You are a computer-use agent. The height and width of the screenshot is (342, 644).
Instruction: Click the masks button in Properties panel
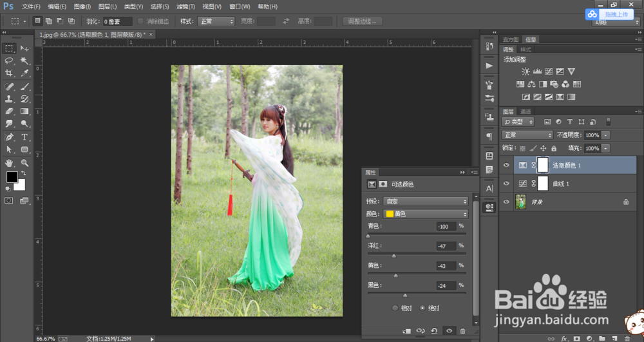tap(383, 184)
